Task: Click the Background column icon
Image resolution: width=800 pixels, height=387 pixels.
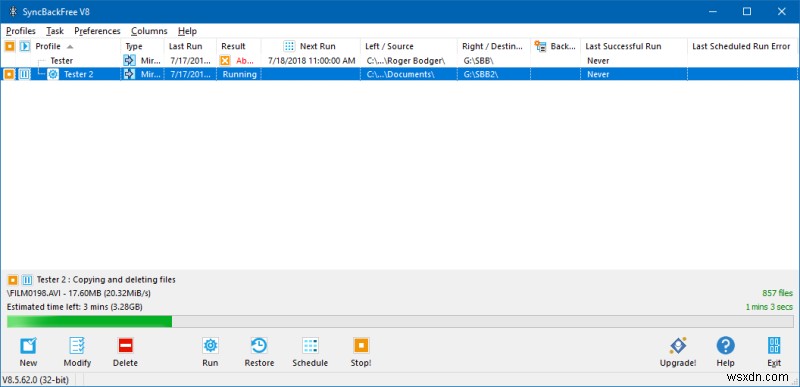Action: click(540, 46)
